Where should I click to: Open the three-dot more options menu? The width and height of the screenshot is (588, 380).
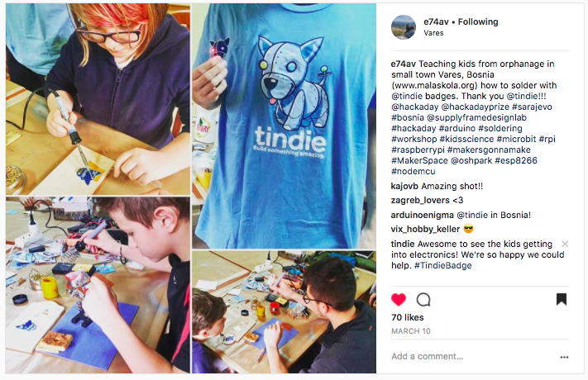[x=564, y=357]
